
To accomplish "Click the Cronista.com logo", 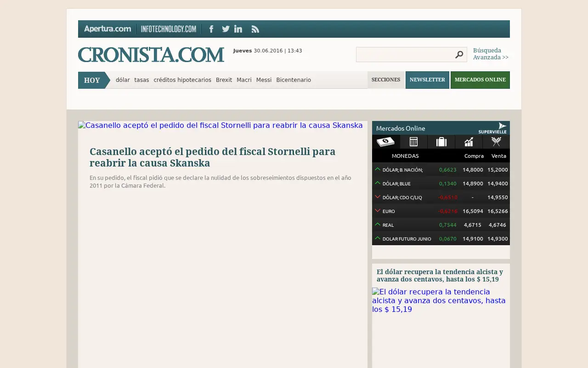I will (x=151, y=55).
